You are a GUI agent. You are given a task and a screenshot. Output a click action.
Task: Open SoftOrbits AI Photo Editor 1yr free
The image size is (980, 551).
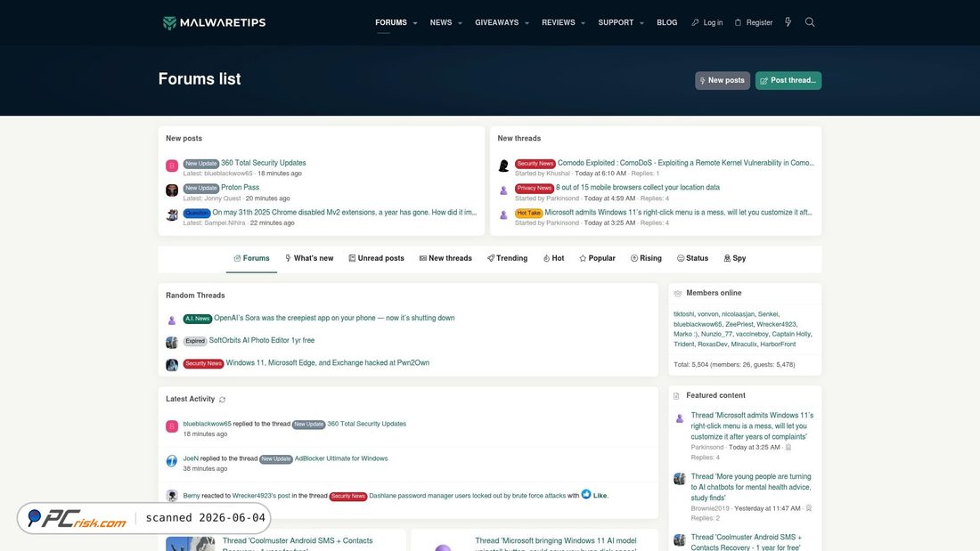tap(262, 340)
